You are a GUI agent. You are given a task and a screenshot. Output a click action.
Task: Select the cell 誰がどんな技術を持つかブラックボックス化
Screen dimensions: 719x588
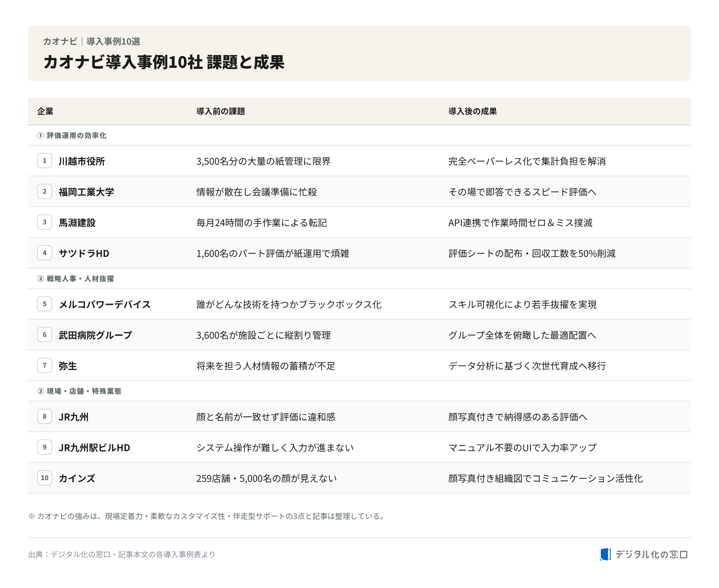(289, 304)
